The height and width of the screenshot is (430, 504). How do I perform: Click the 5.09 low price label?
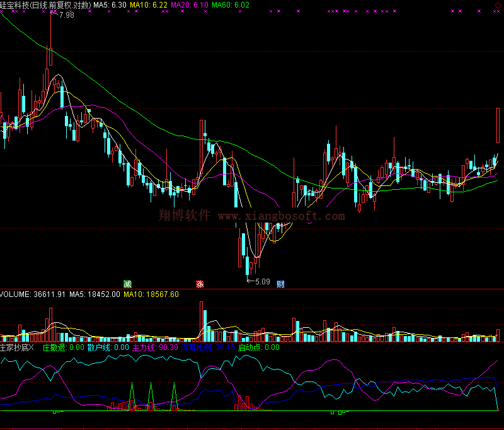[263, 282]
